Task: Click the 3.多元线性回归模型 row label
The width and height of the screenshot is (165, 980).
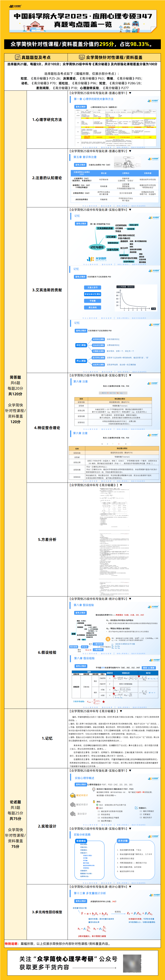Action: click(x=47, y=912)
